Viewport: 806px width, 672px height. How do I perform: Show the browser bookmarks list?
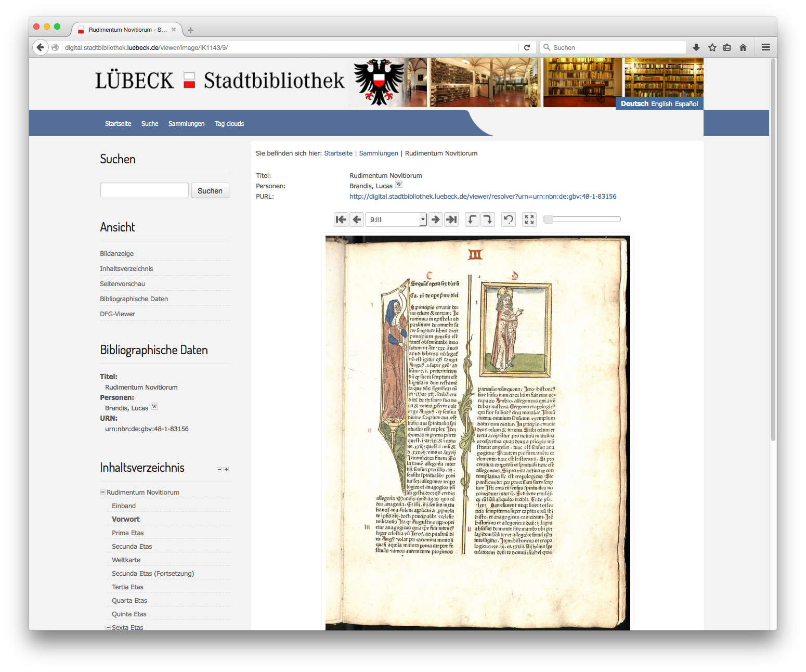coord(727,47)
